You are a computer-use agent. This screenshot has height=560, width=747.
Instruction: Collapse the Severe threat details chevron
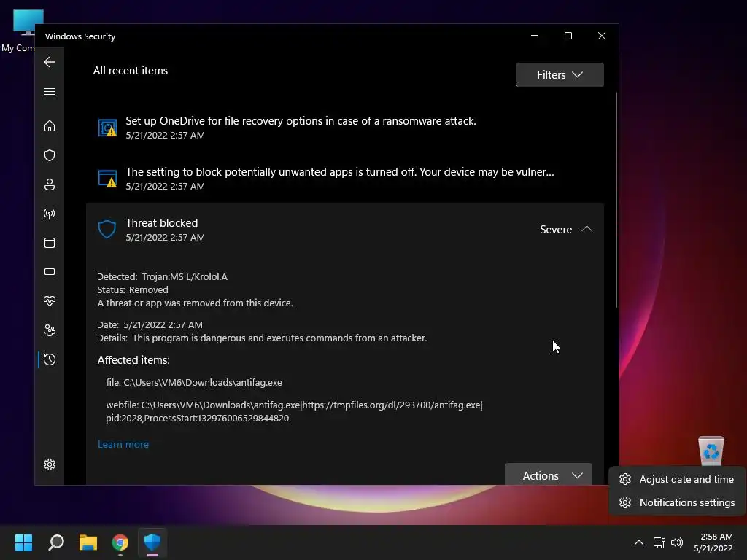click(587, 229)
